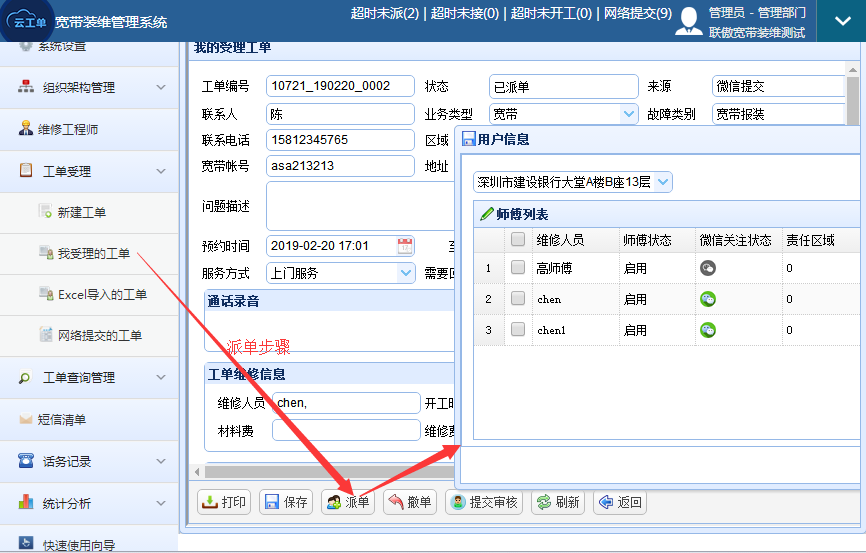Viewport: 866px width, 553px height.
Task: Tick the checkbox for chen1
Action: point(517,330)
